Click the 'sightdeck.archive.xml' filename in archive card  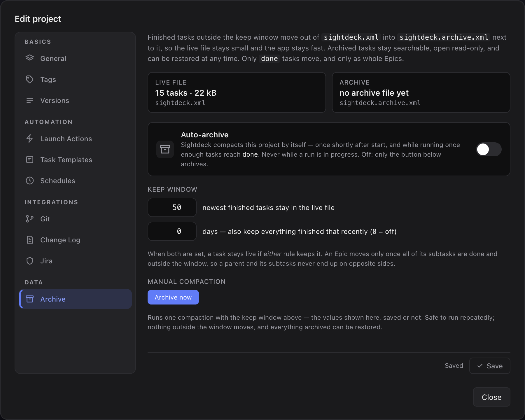tap(380, 103)
